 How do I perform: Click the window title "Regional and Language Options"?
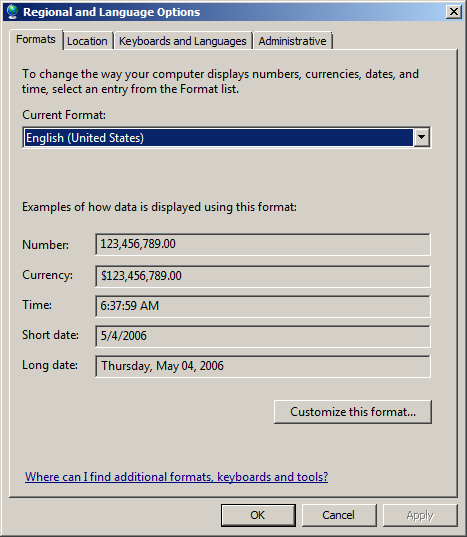(112, 12)
